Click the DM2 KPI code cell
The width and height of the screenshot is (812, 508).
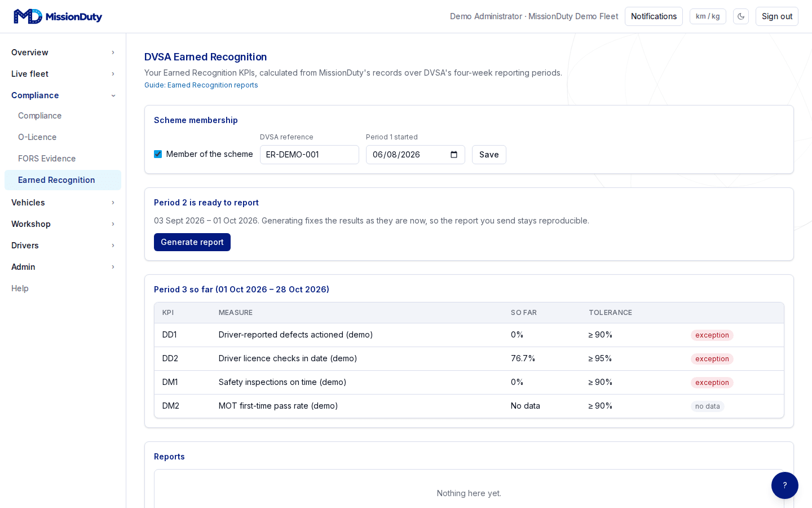171,406
